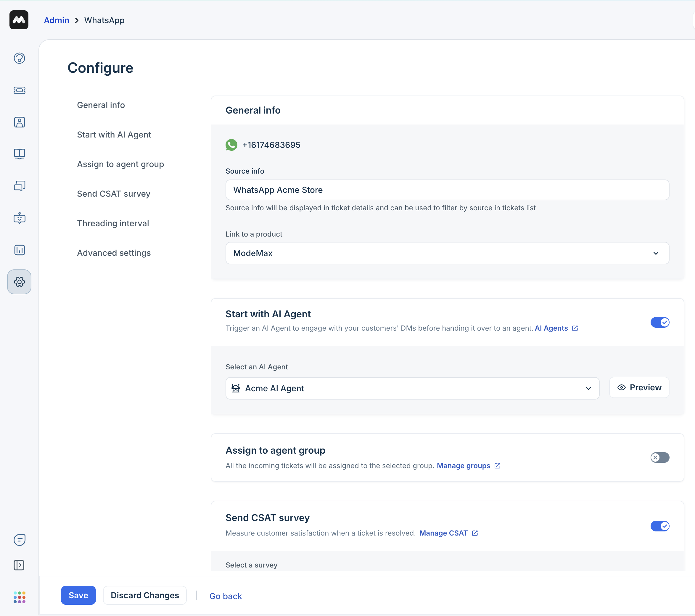Enable the Assign to agent group toggle

(659, 457)
